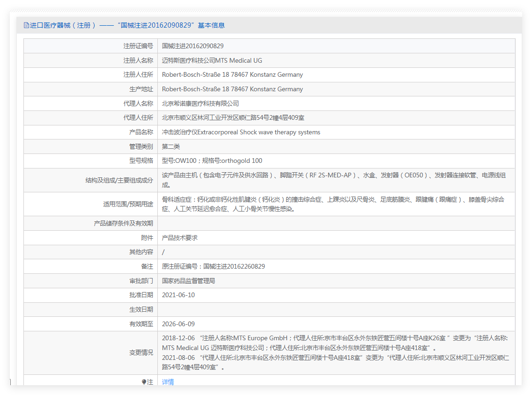Click the 注册证编号 row label

pos(138,46)
